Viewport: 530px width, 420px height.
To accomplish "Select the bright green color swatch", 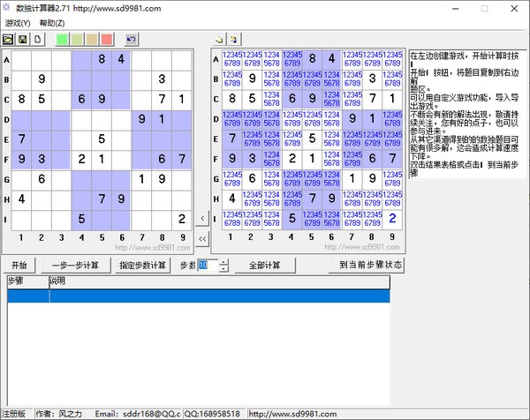I will point(62,40).
